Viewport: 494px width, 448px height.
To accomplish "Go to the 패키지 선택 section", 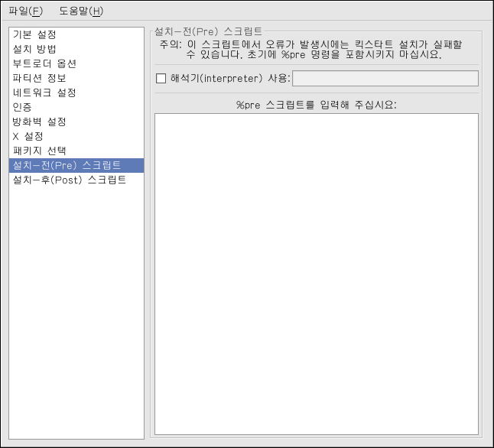I will [x=39, y=151].
